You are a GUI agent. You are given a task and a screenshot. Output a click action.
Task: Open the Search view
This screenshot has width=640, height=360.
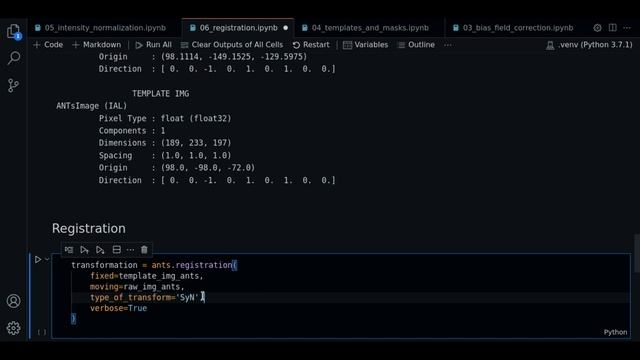coord(13,58)
